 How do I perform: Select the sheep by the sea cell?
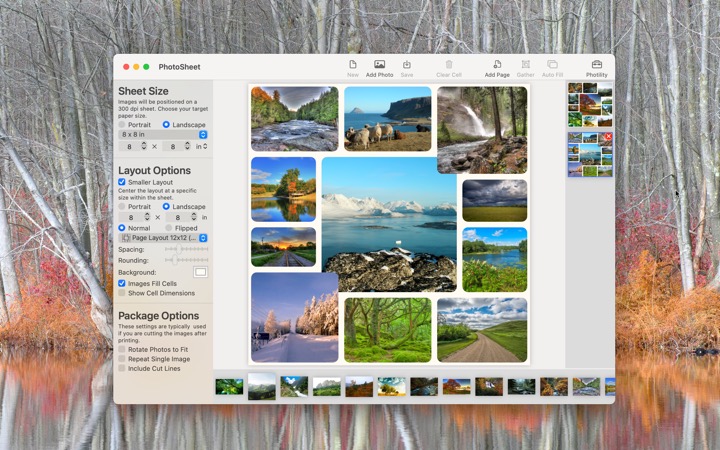click(388, 119)
